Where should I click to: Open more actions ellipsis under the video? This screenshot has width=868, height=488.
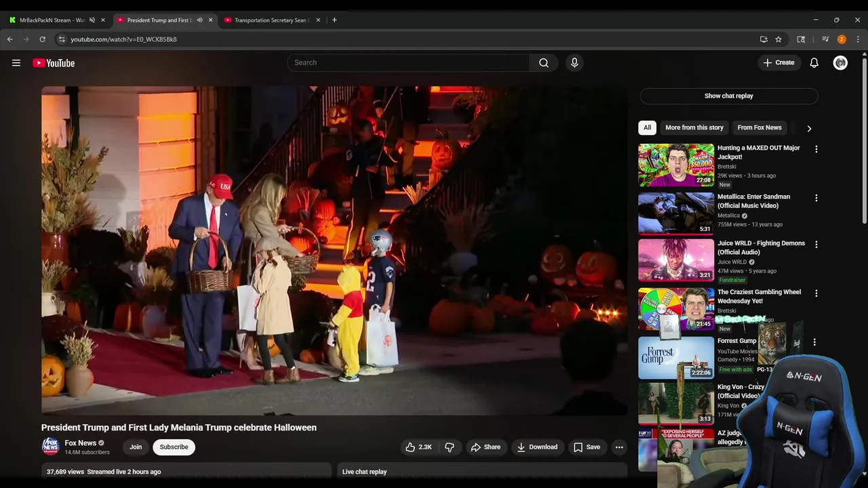(619, 447)
